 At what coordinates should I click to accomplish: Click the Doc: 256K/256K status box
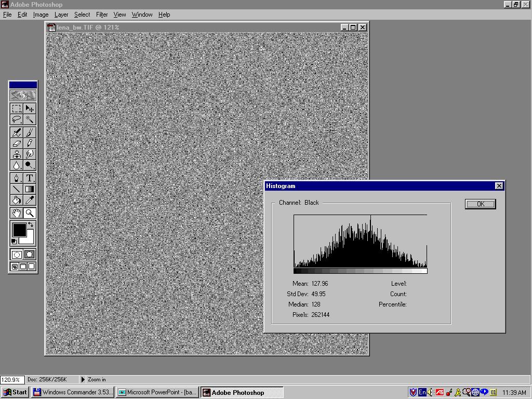pos(52,380)
